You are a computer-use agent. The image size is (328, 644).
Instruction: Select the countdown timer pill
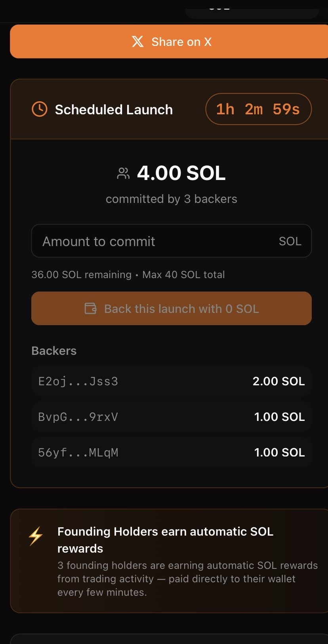click(x=258, y=109)
